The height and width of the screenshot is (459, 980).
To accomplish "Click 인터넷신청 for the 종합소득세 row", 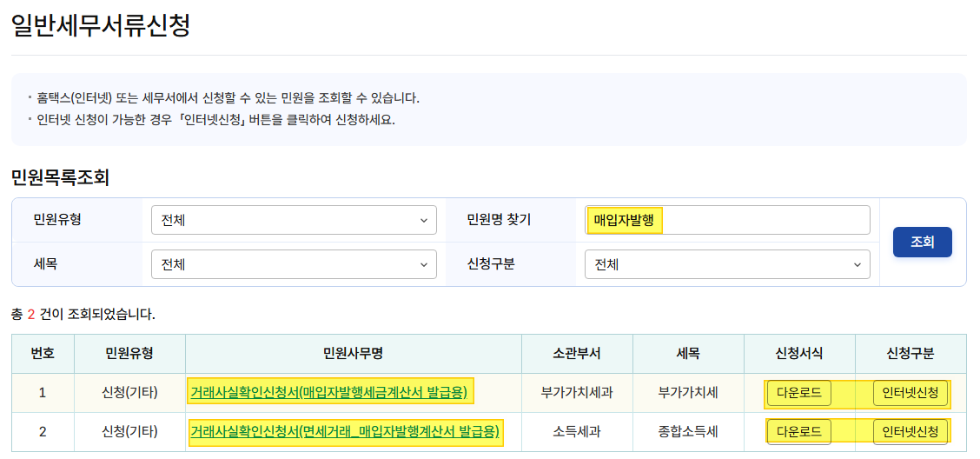I will 910,431.
